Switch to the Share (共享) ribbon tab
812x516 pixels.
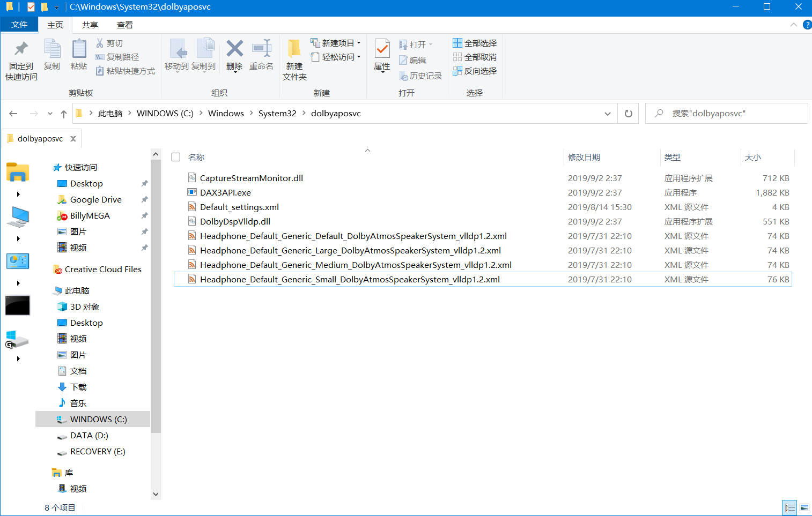[x=90, y=25]
